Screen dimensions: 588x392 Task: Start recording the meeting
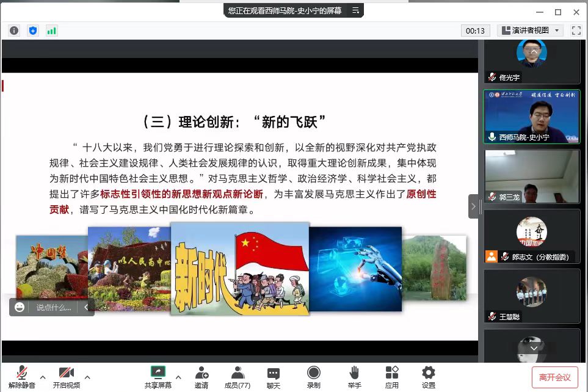tap(313, 377)
